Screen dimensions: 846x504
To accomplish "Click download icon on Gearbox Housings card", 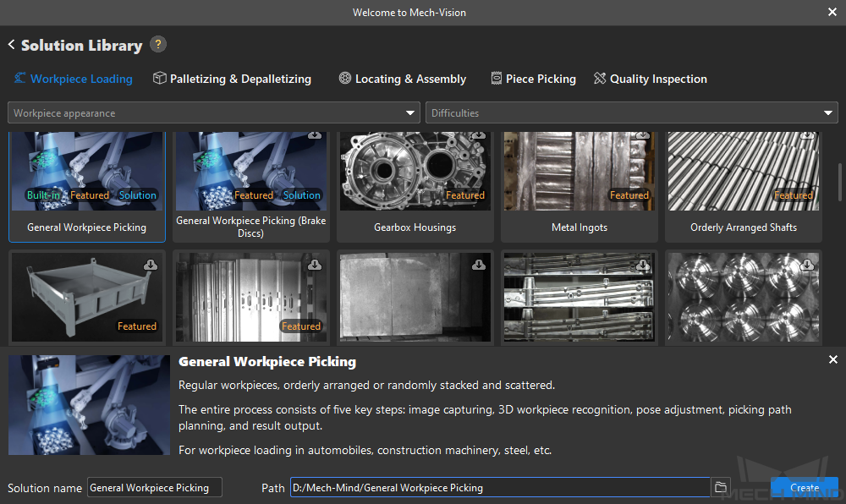I will (x=479, y=135).
